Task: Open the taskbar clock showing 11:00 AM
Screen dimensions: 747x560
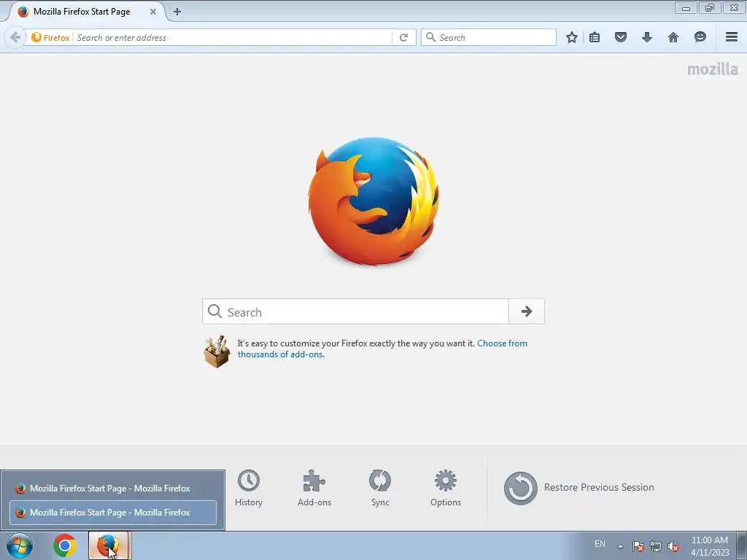Action: (710, 545)
